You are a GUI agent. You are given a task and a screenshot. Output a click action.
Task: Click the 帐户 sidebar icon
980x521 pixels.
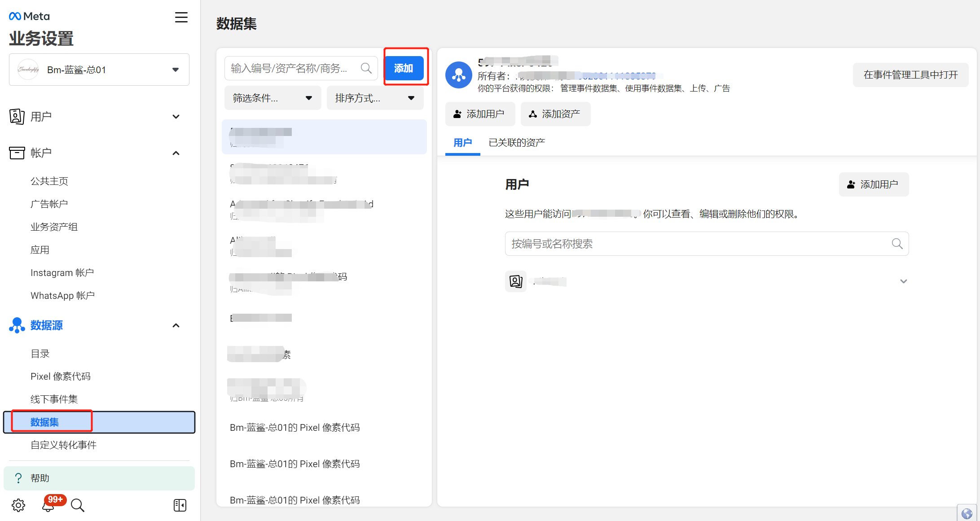coord(17,153)
